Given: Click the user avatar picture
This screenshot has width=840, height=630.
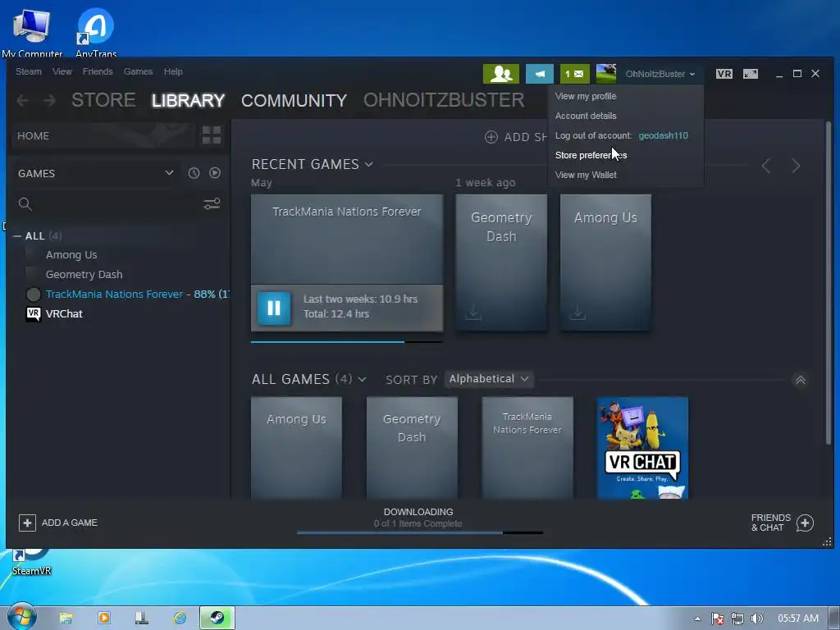Looking at the screenshot, I should pos(606,74).
